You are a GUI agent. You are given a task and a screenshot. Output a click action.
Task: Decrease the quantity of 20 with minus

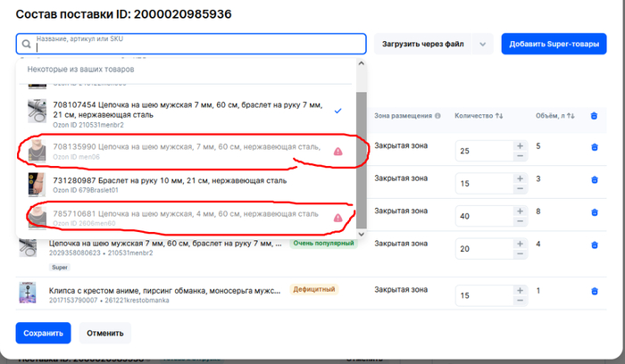520,256
